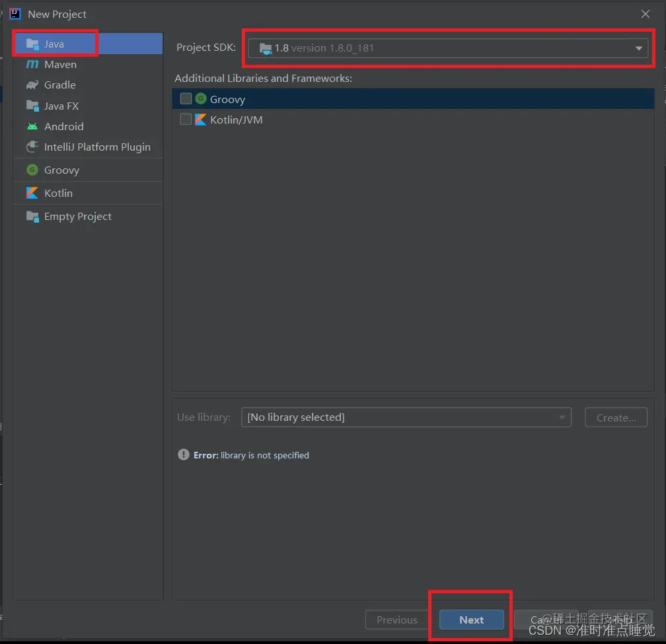Select Groovy project type in sidebar
Image resolution: width=666 pixels, height=644 pixels.
tap(88, 170)
